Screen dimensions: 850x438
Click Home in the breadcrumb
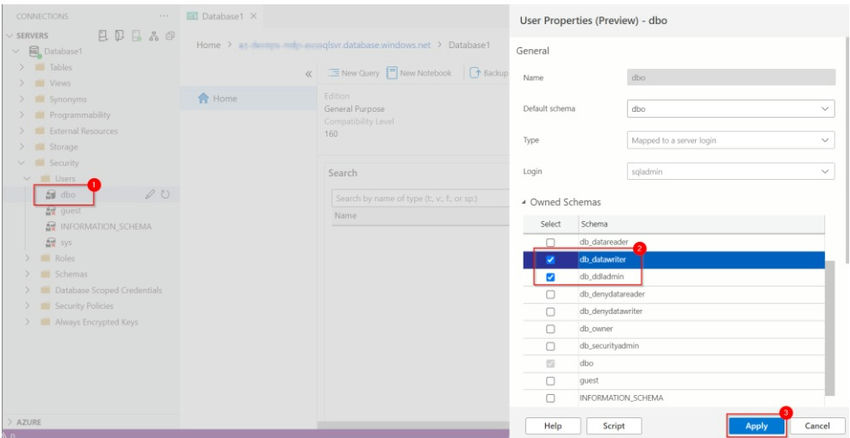[x=209, y=45]
